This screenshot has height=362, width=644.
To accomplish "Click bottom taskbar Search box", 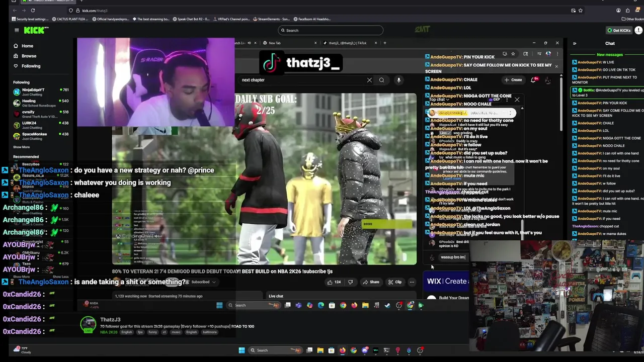I will [x=276, y=350].
